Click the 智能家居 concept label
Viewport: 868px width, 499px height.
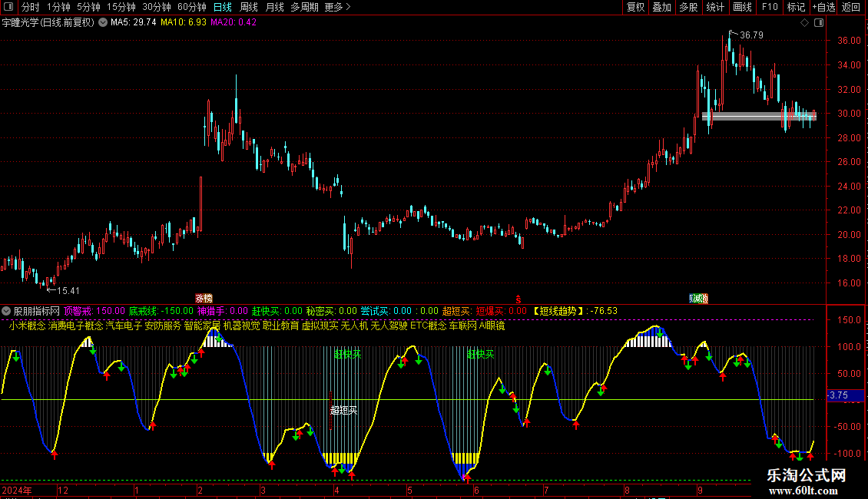[x=202, y=326]
